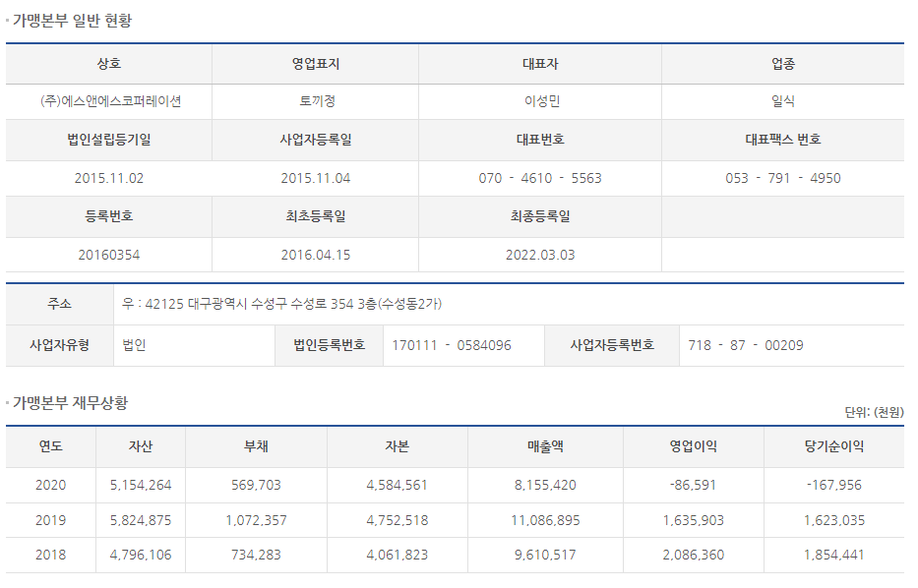Click the 업종 column header

coord(783,63)
